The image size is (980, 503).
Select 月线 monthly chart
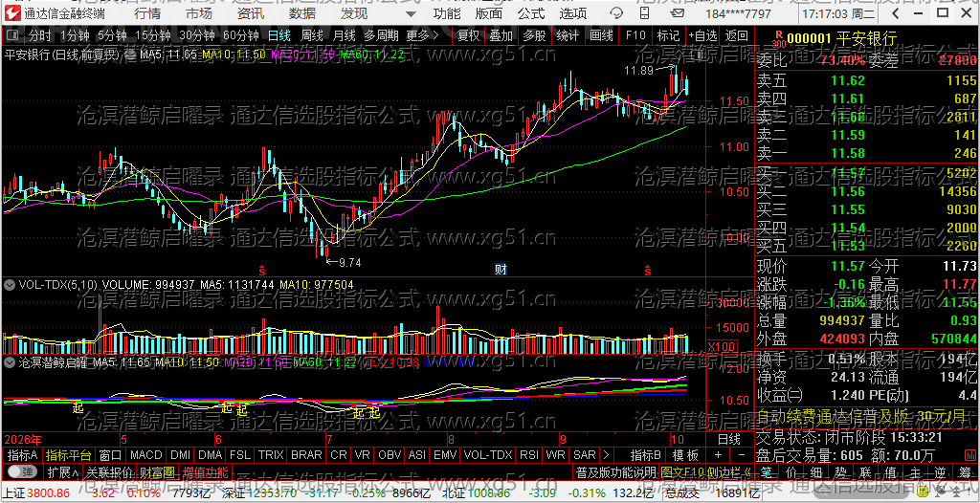click(344, 36)
